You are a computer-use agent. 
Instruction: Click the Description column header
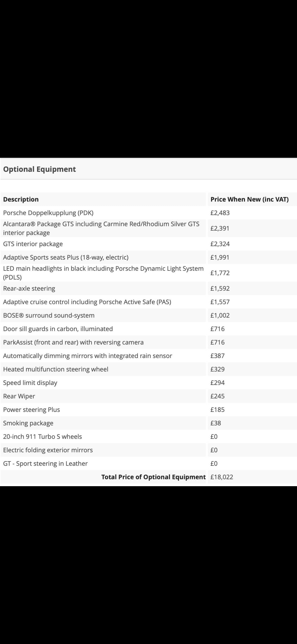coord(21,199)
